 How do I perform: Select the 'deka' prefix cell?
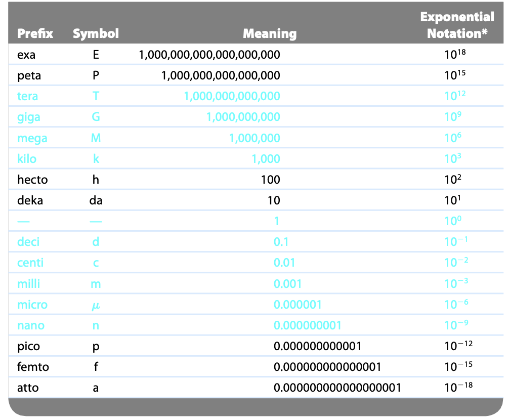[x=30, y=200]
